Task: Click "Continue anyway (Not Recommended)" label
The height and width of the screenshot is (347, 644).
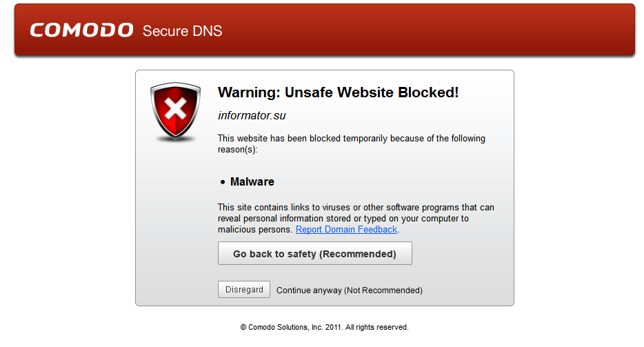Action: 349,290
